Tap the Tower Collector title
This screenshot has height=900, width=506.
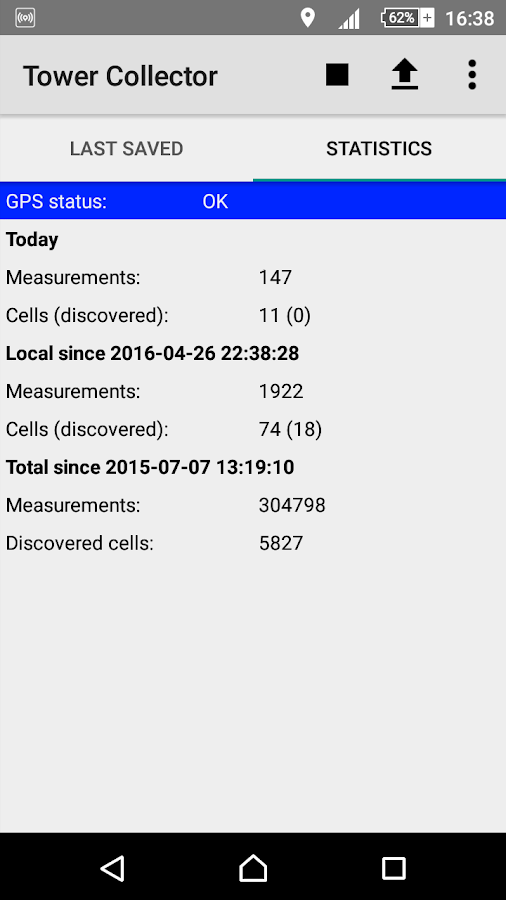click(120, 76)
